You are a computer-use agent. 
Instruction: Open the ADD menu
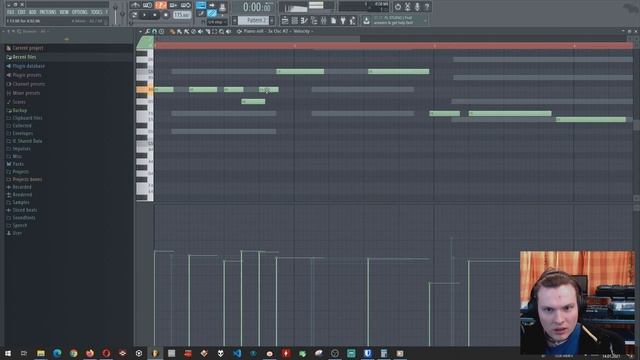tap(32, 12)
